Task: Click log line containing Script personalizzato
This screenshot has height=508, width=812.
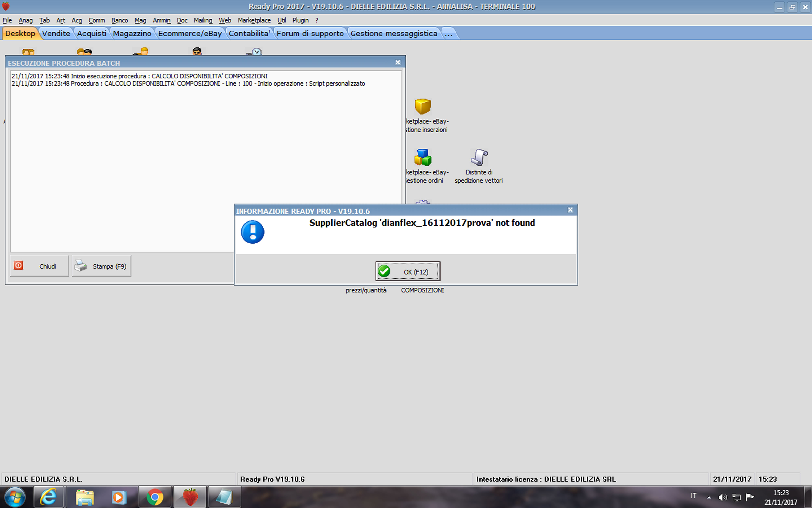Action: click(x=188, y=83)
